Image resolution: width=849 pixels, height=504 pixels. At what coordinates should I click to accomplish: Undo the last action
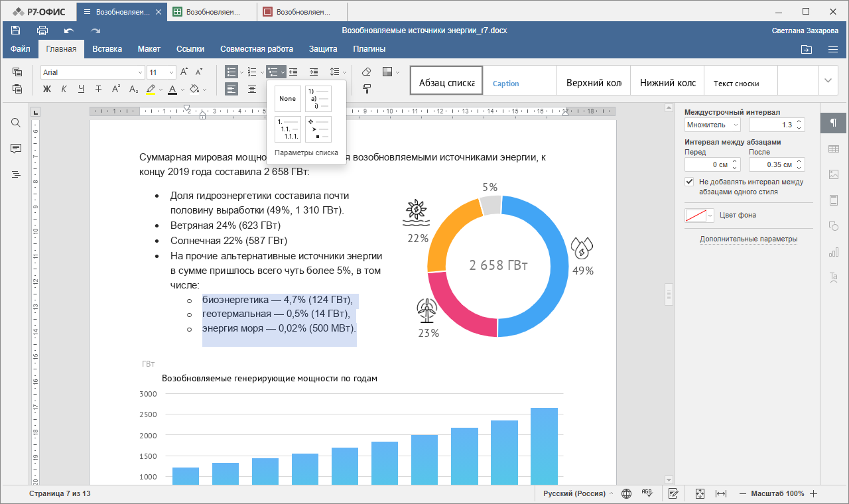click(69, 31)
